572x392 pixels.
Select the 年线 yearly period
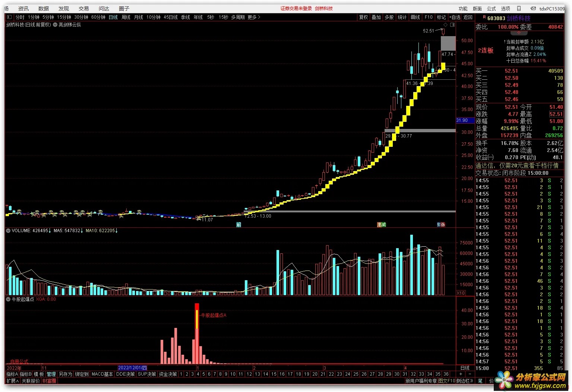[198, 17]
